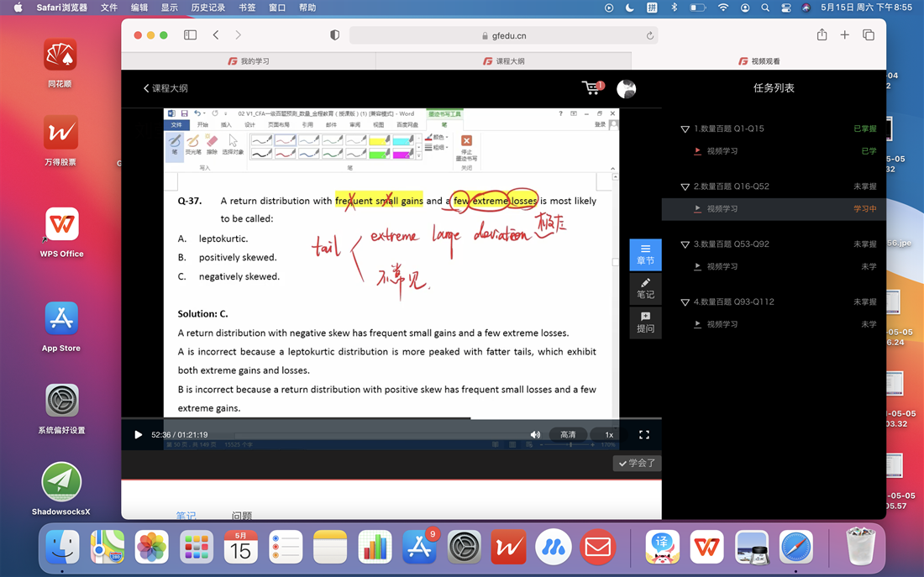Screen dimensions: 924x577
Task: Switch to the 笔记 tab below video
Action: coord(186,516)
